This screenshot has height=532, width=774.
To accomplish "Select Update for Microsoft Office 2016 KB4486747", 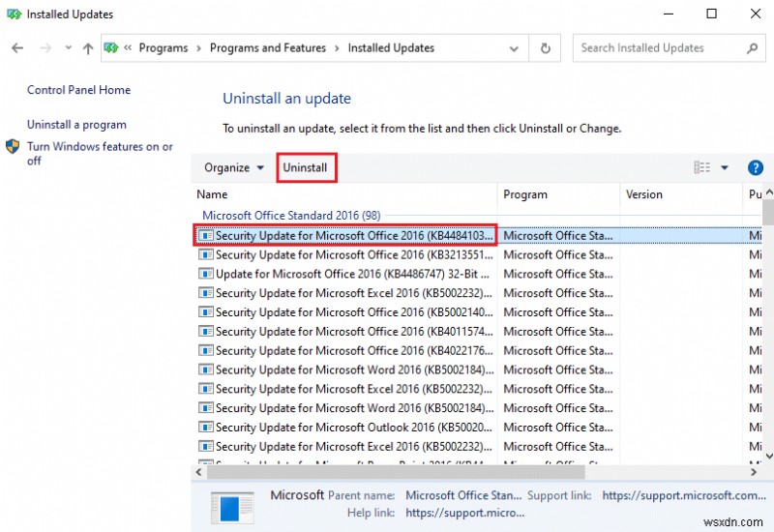I will coord(352,275).
